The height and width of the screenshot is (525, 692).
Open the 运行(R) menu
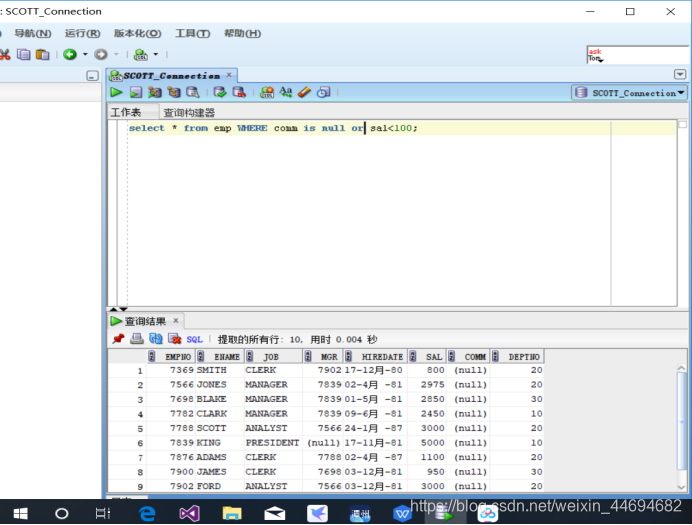tap(83, 34)
